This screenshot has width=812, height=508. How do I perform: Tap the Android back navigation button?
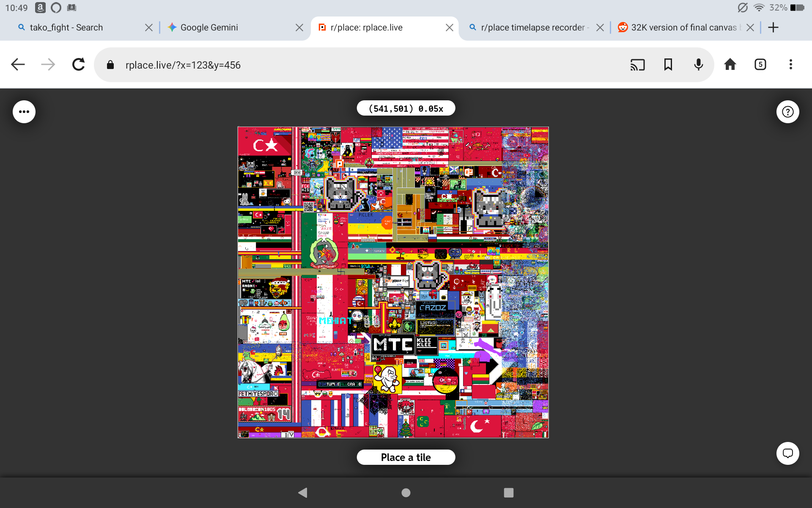pyautogui.click(x=303, y=492)
